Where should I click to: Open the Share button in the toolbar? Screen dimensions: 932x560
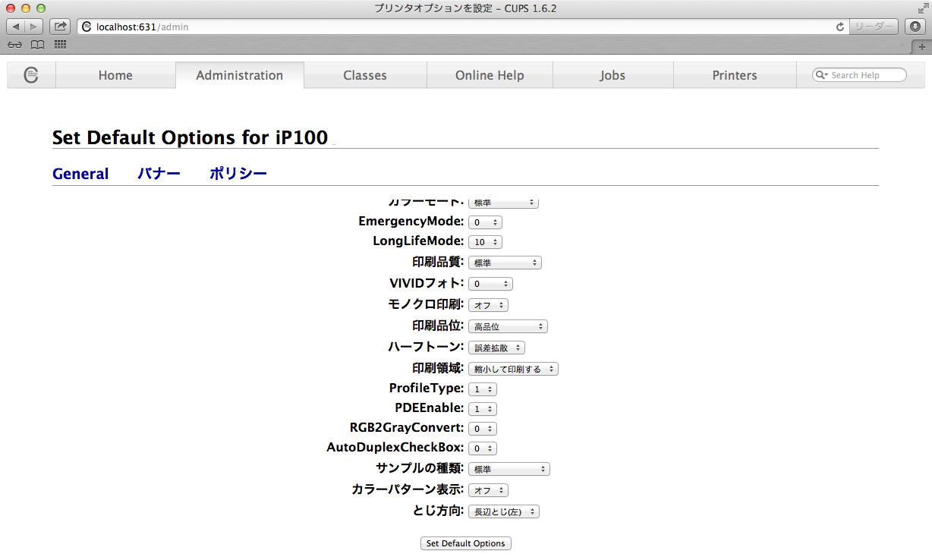61,27
